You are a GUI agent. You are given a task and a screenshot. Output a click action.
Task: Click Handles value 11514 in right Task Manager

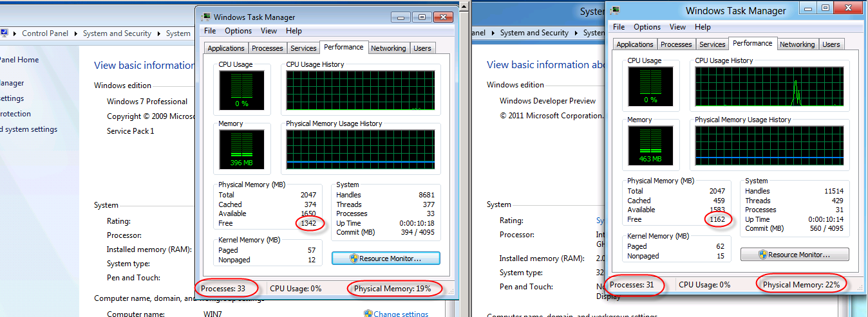pyautogui.click(x=833, y=191)
